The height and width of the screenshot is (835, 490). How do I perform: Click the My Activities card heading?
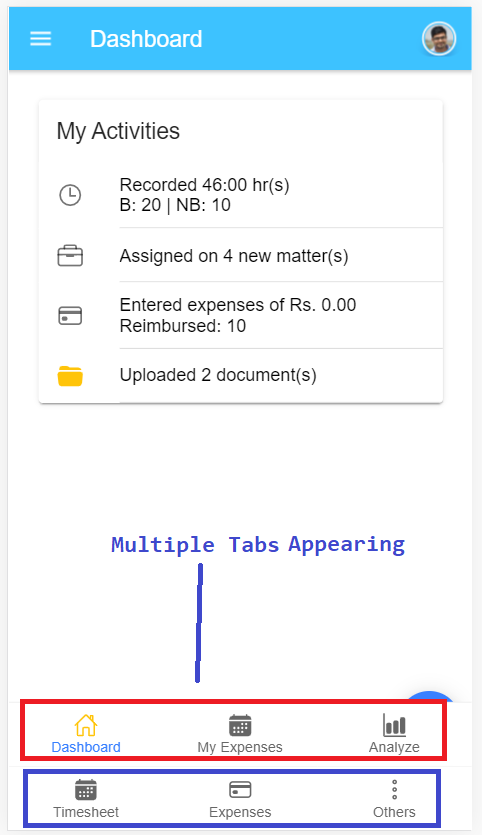(x=118, y=131)
